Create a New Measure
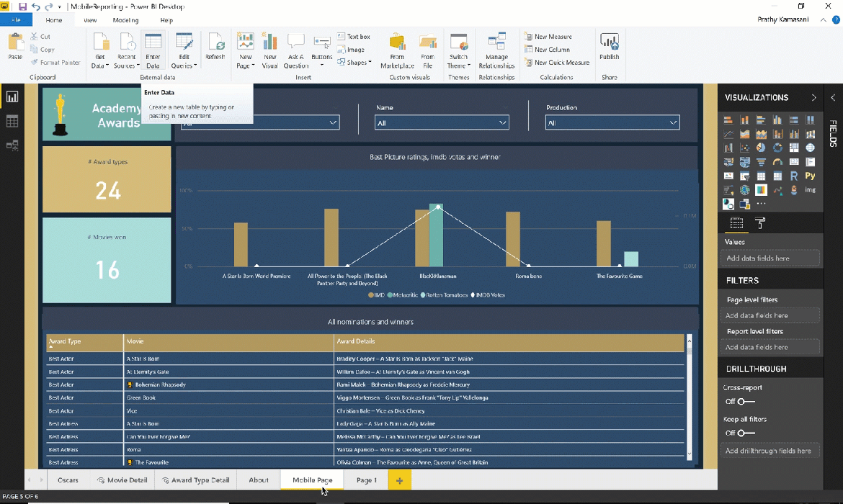This screenshot has width=843, height=504. 548,37
